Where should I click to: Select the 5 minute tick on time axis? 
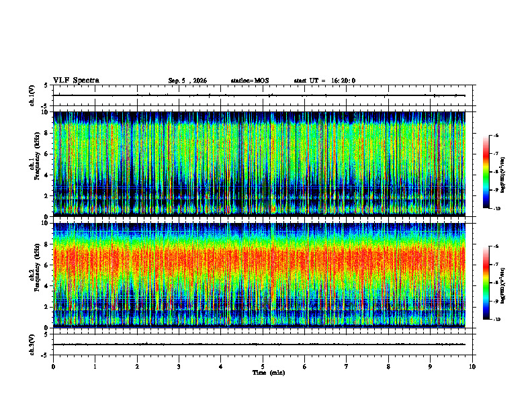point(263,367)
